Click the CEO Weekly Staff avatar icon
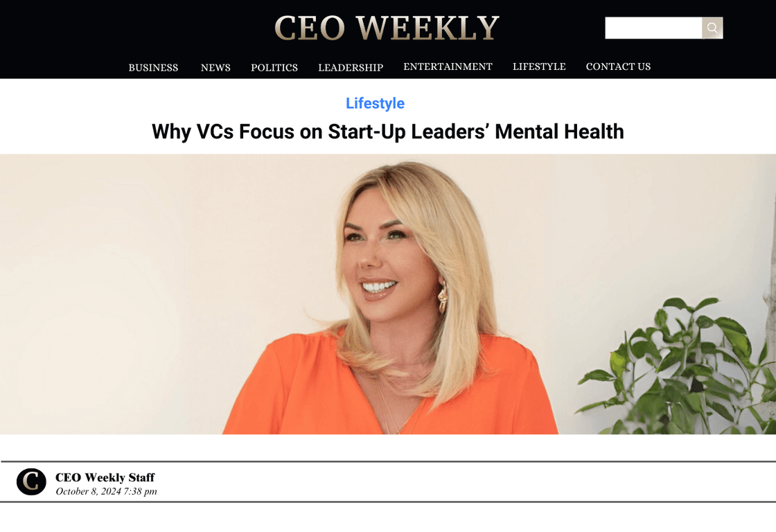 31,481
